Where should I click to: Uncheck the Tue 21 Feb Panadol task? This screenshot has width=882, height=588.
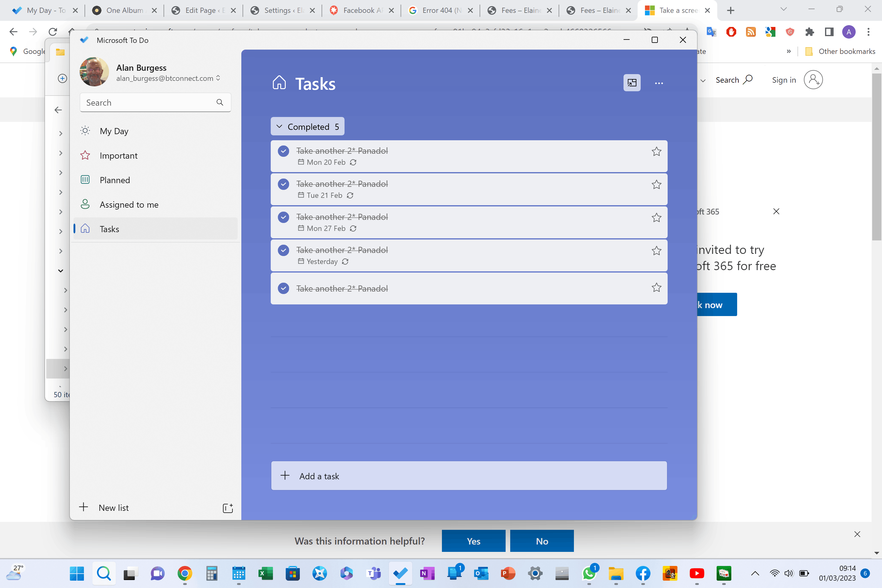click(283, 184)
